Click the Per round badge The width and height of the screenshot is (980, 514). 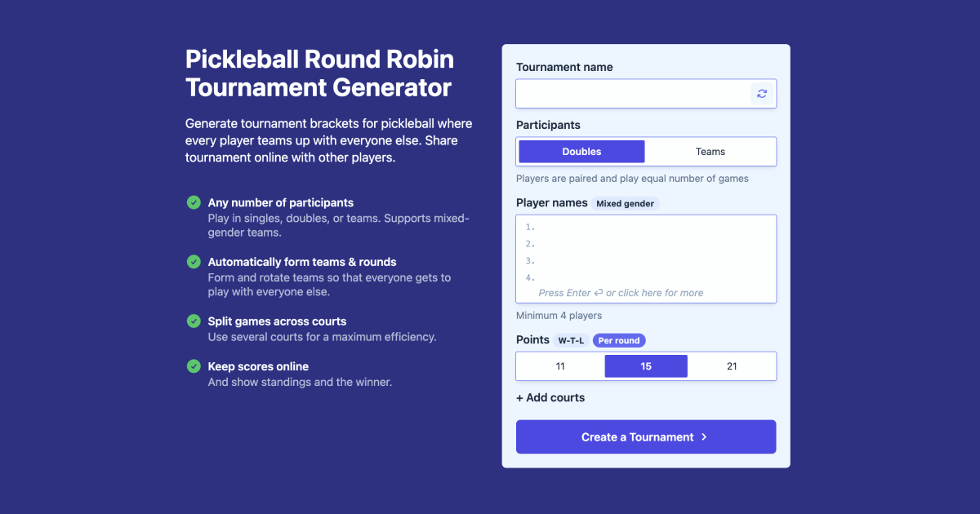[x=619, y=340]
